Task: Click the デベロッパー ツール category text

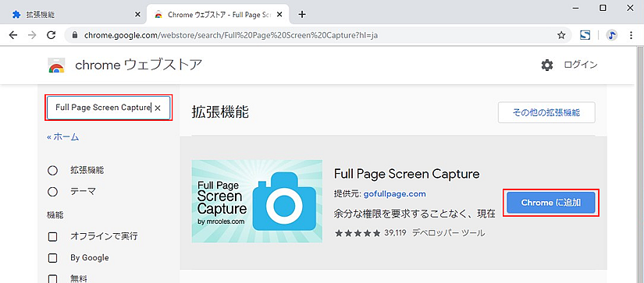Action: click(449, 233)
